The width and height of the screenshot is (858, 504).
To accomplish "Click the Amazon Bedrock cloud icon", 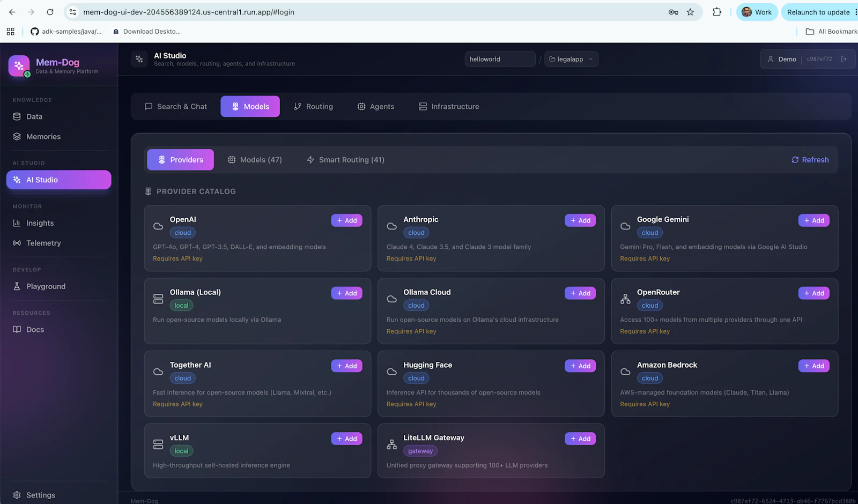I will [625, 372].
